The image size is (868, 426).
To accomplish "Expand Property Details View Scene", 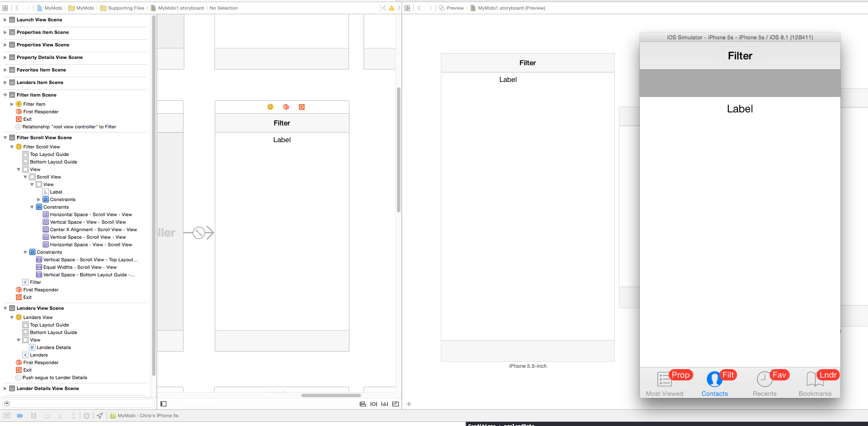I will coord(5,57).
